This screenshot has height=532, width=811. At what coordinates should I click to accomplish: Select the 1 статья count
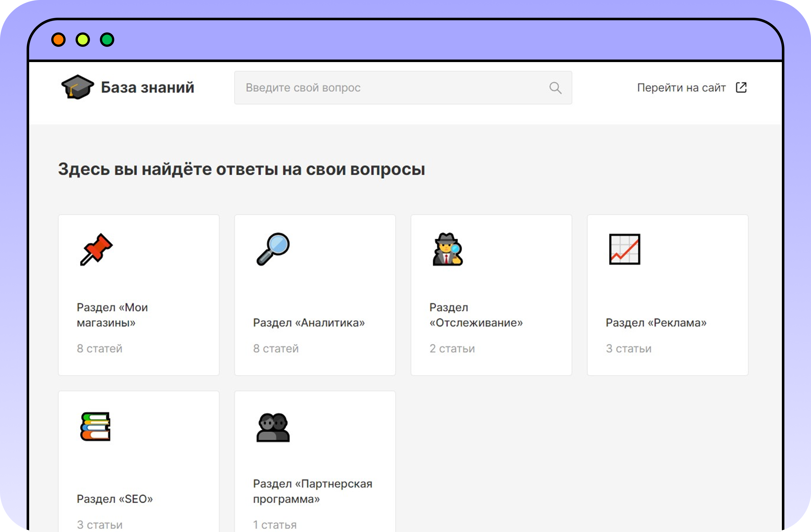[x=275, y=525]
